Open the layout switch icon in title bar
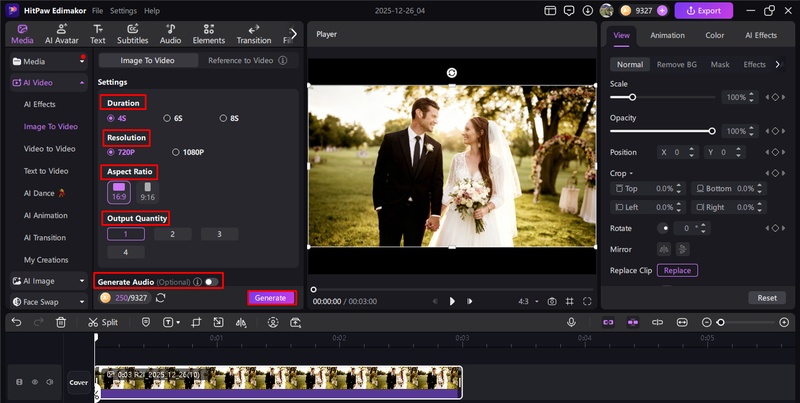The height and width of the screenshot is (403, 800). [x=550, y=11]
